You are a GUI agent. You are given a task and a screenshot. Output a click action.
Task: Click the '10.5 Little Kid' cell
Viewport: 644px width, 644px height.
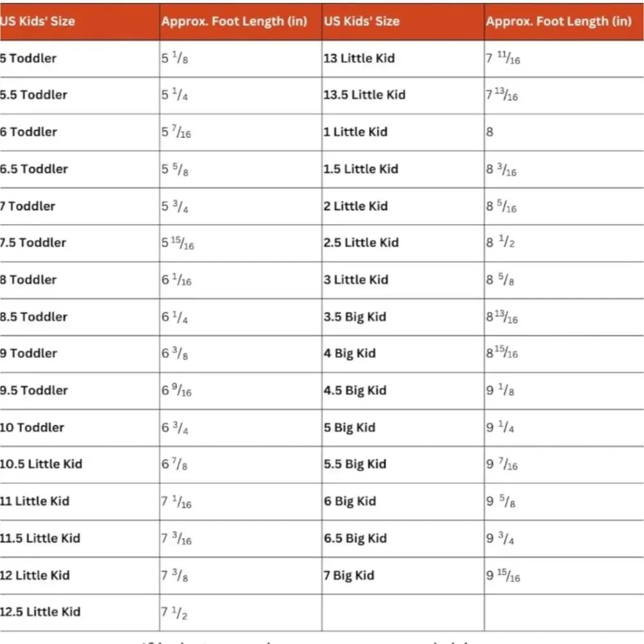coord(41,464)
